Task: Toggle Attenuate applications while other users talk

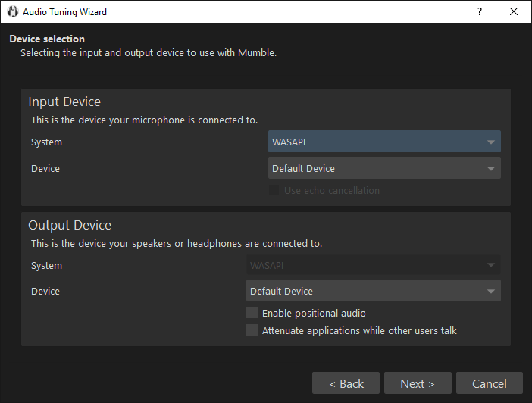Action: 252,330
